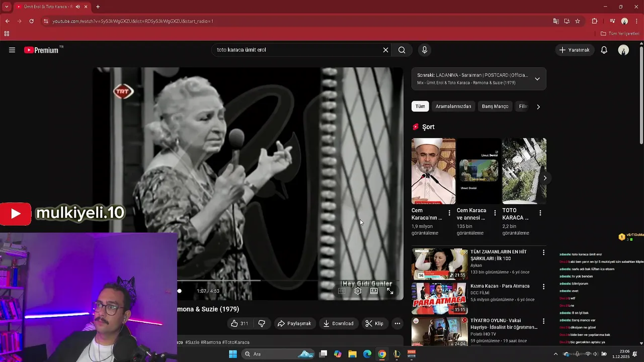The image size is (644, 362).
Task: Go to YouTube Premium home logo
Action: pyautogui.click(x=41, y=50)
